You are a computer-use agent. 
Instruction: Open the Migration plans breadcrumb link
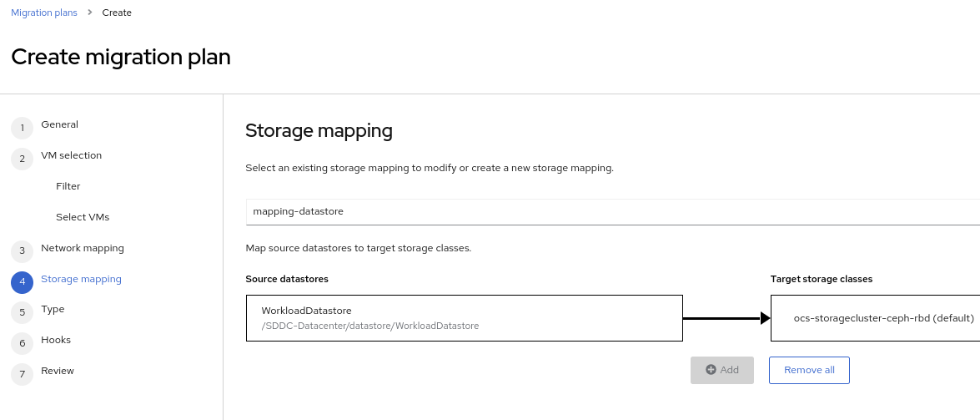click(44, 13)
